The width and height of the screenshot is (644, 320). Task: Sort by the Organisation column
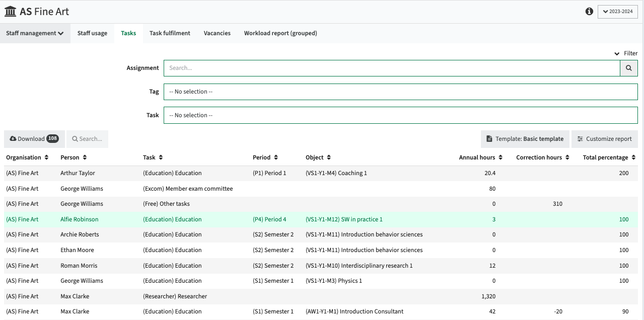pyautogui.click(x=27, y=157)
